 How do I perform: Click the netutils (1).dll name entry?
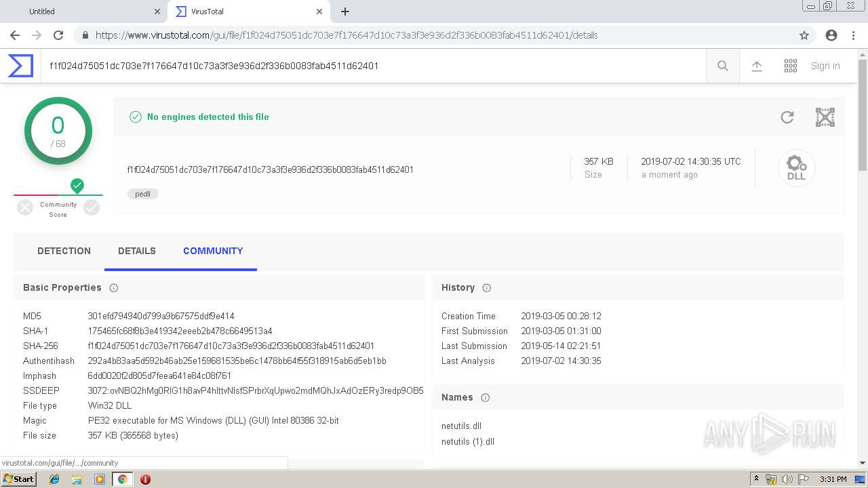click(468, 442)
